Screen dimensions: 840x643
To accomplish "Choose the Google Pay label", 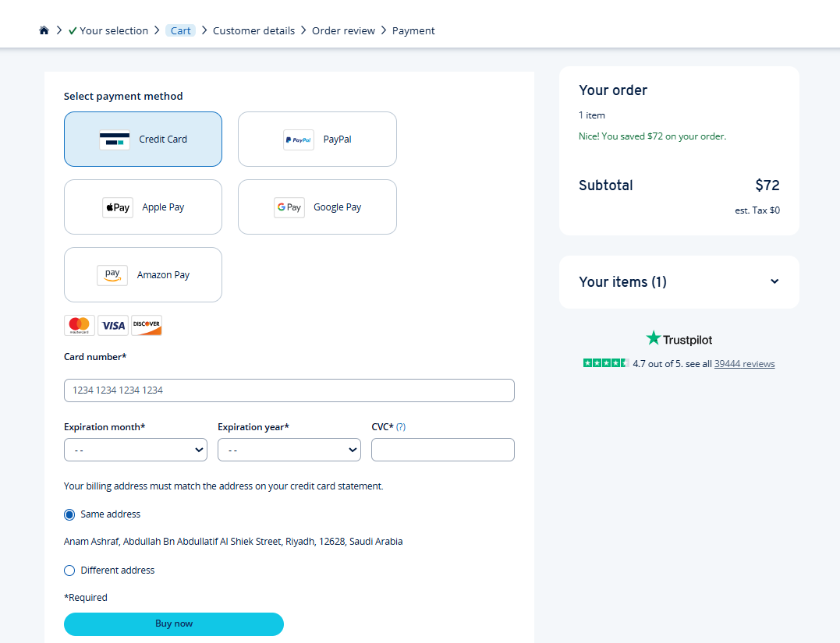I will point(337,207).
